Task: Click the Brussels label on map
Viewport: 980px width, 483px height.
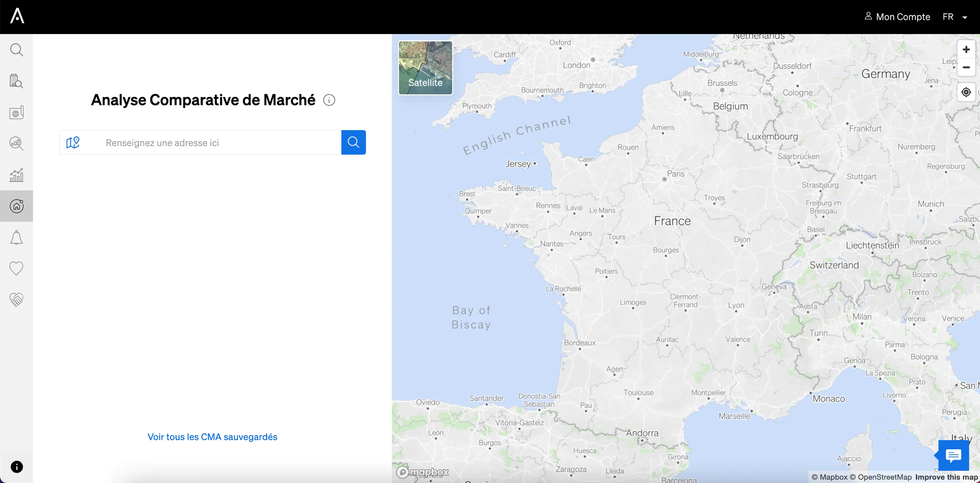Action: (722, 83)
